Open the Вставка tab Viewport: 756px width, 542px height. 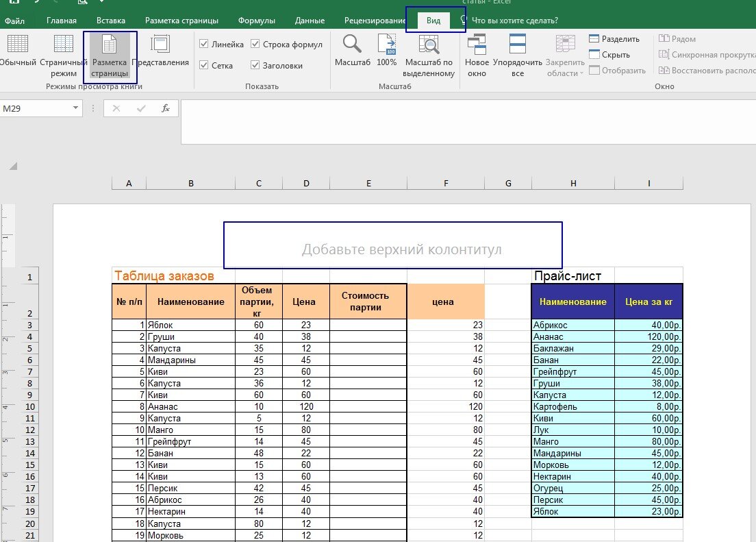(111, 21)
